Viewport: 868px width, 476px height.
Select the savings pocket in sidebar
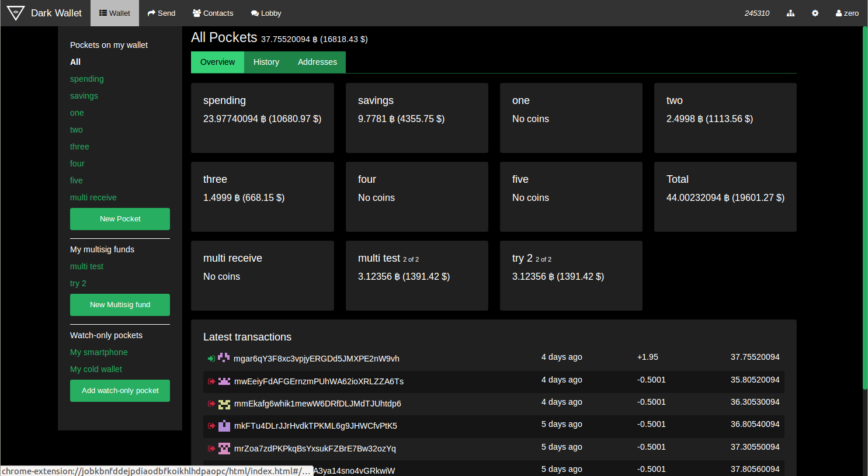[x=84, y=96]
